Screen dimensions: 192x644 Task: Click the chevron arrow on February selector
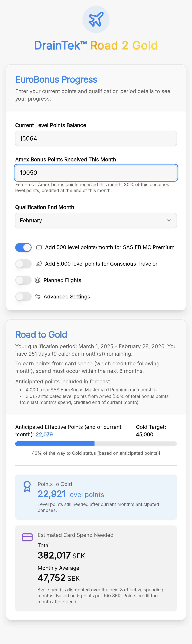pos(169,220)
